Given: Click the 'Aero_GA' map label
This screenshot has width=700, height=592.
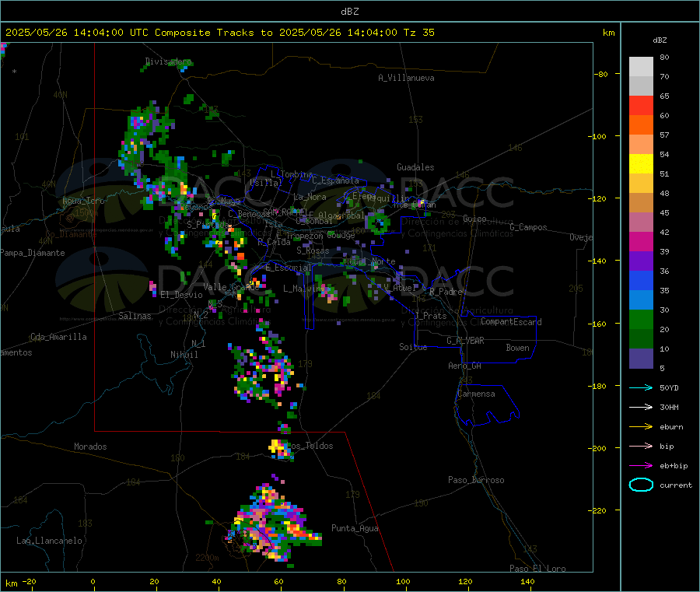Looking at the screenshot, I should [x=465, y=366].
